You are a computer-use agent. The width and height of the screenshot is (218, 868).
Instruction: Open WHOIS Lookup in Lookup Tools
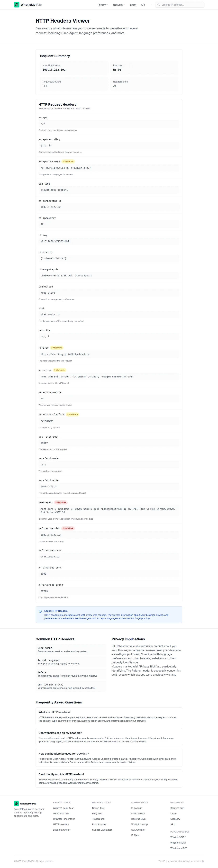(x=140, y=825)
